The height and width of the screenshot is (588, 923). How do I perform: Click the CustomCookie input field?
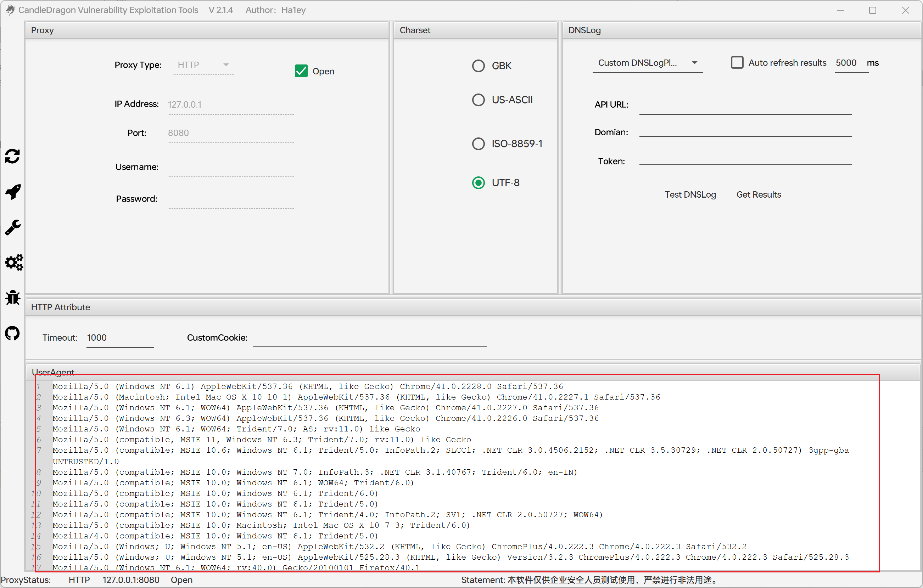click(x=369, y=338)
